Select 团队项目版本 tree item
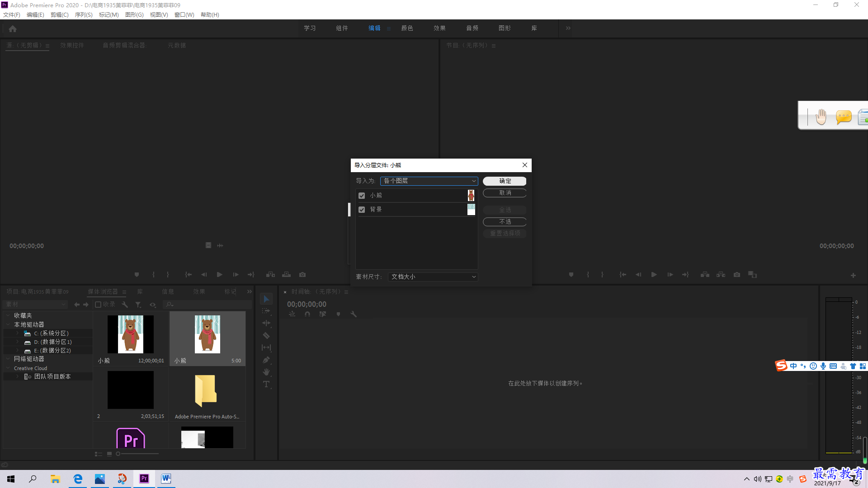This screenshot has height=488, width=868. tap(52, 376)
